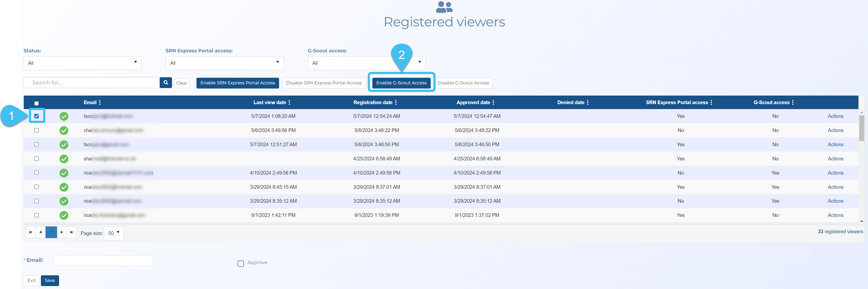
Task: Go to last page pager icon
Action: point(72,232)
